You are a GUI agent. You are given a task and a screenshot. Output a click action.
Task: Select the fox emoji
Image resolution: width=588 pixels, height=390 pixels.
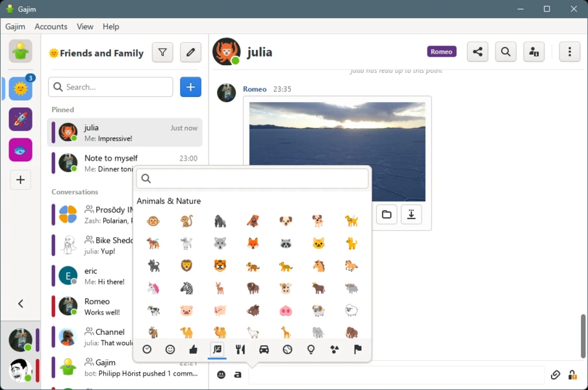[253, 244]
